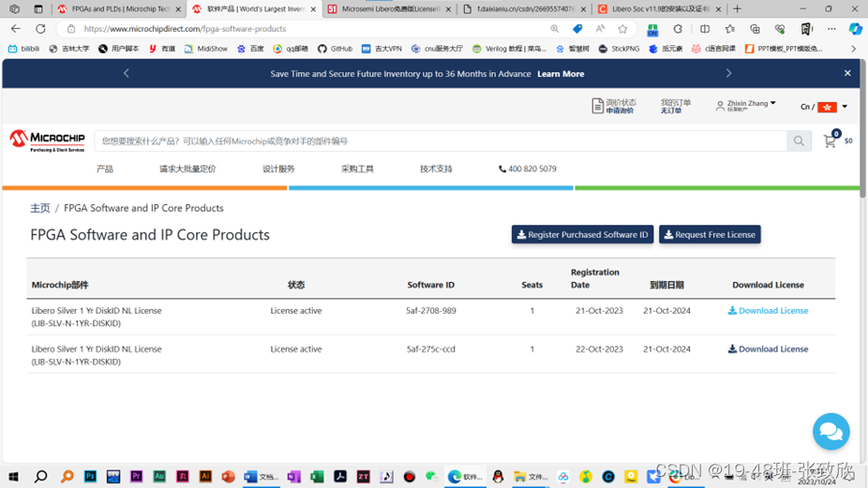Download license for 5af-2708-989
This screenshot has height=488, width=868.
pos(768,310)
